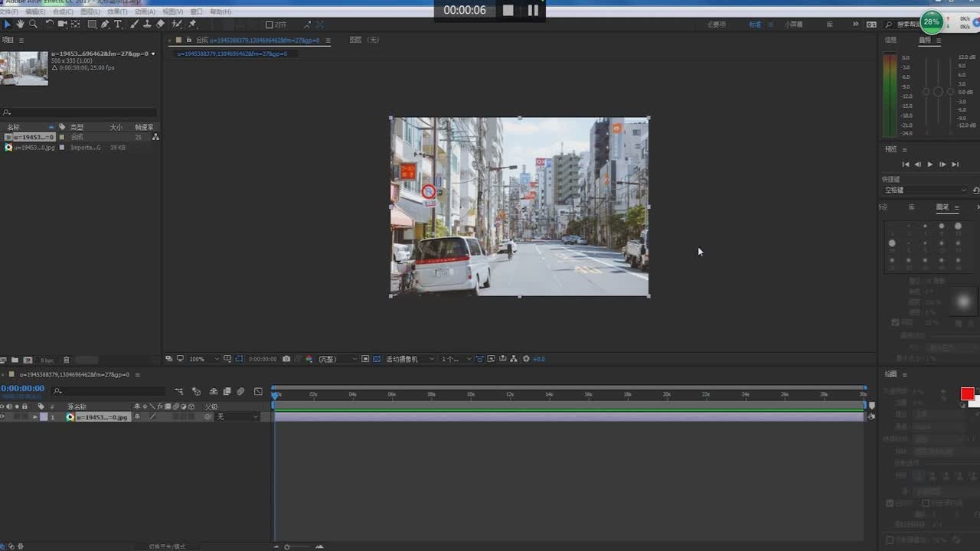This screenshot has height=551, width=980.
Task: Expand layer 1 properties triangle
Action: (34, 417)
